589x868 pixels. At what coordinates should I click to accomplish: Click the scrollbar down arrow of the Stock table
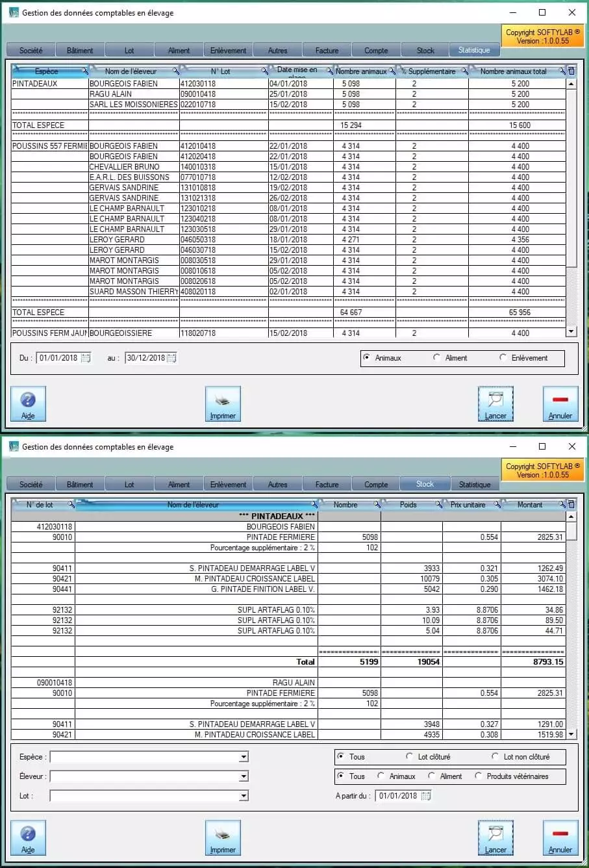coord(571,734)
